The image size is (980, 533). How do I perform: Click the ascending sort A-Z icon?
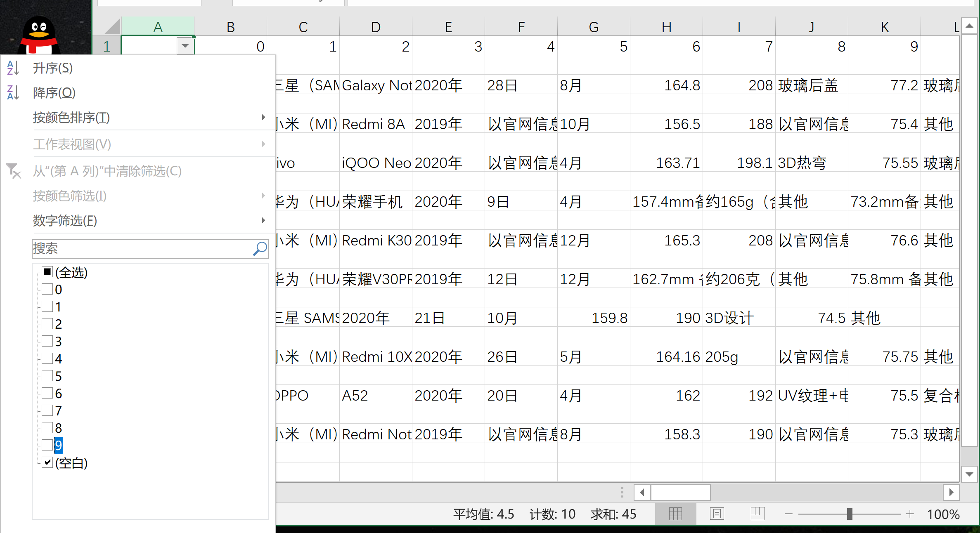[x=13, y=68]
